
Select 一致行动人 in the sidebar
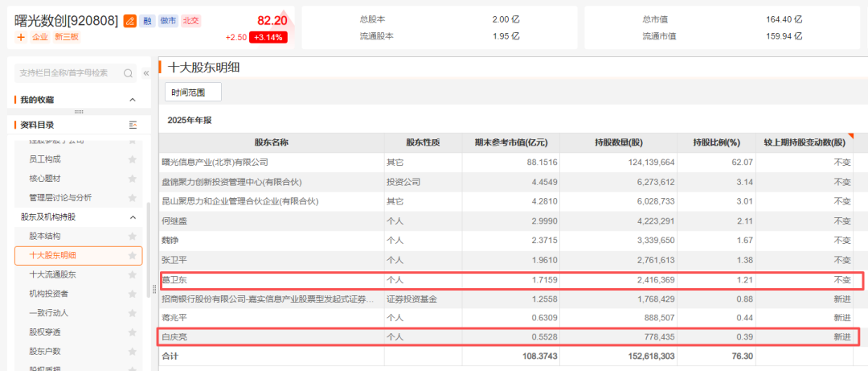[49, 313]
